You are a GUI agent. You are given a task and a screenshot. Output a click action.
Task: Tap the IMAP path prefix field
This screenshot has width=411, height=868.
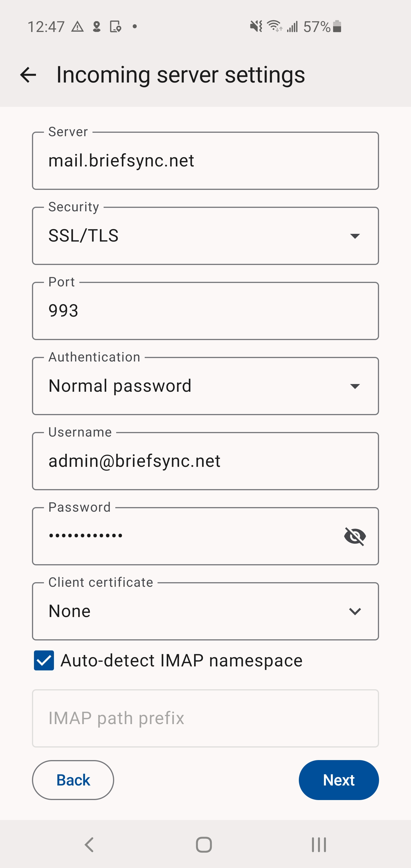(x=205, y=718)
